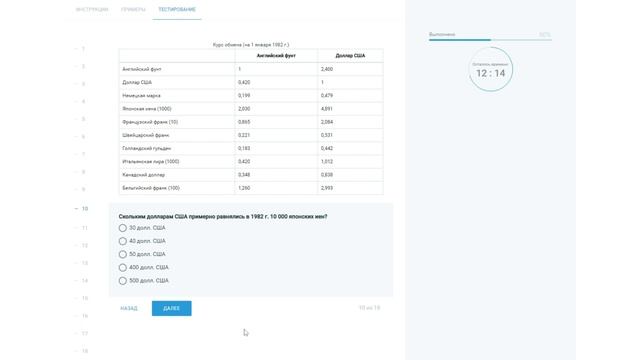Select current question 10 in the sidebar

click(85, 209)
